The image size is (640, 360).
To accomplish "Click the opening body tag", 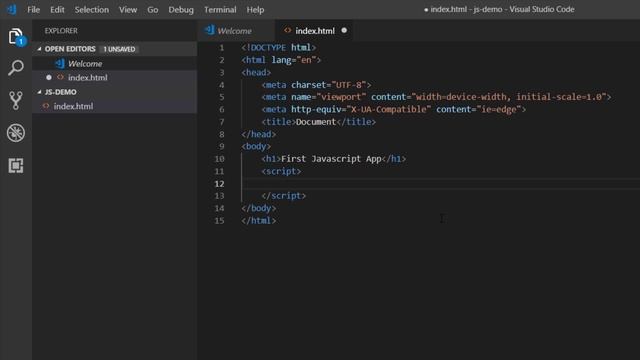I will [256, 147].
